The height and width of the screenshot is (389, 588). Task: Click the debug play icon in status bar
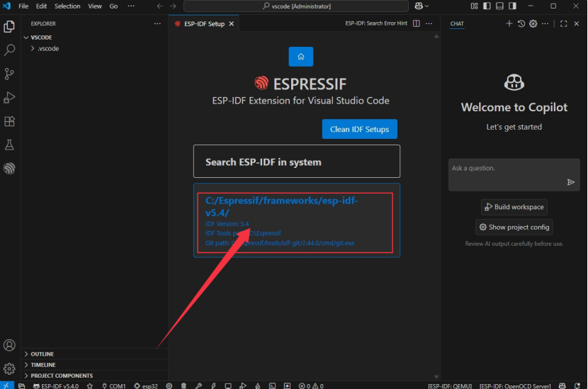(243, 385)
